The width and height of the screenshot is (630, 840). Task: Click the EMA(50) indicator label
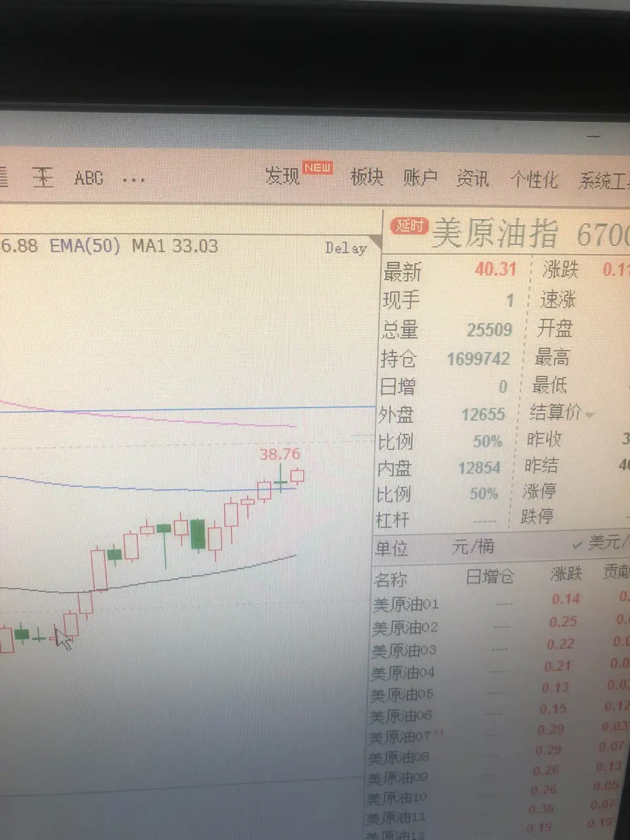[x=85, y=246]
